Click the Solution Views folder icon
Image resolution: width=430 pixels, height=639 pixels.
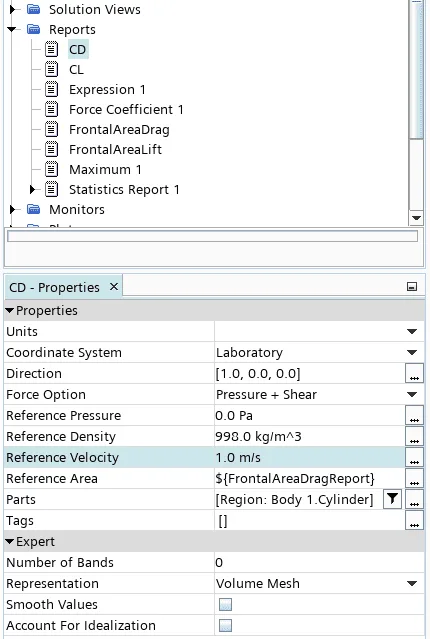click(x=33, y=9)
